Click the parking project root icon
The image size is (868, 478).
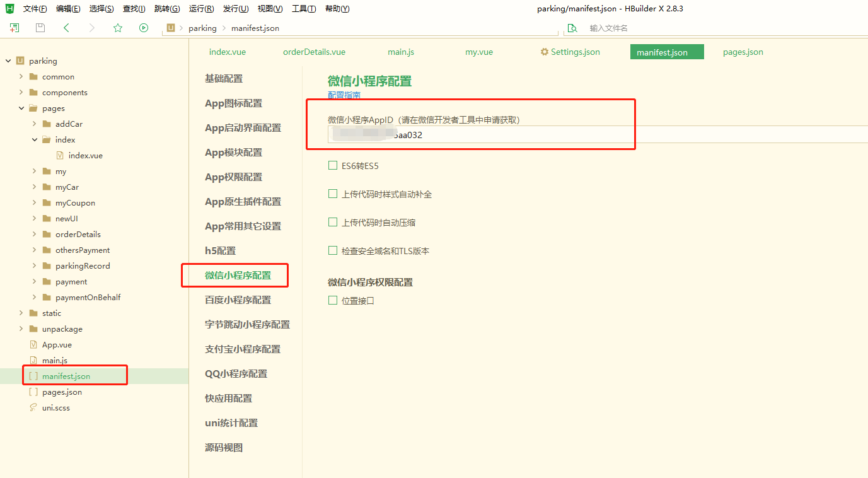pyautogui.click(x=20, y=61)
